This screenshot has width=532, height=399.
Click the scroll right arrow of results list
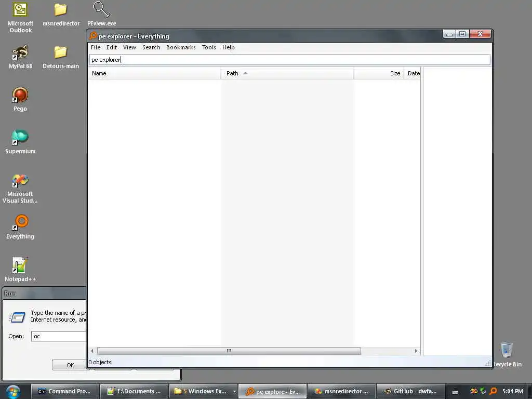[x=416, y=351]
